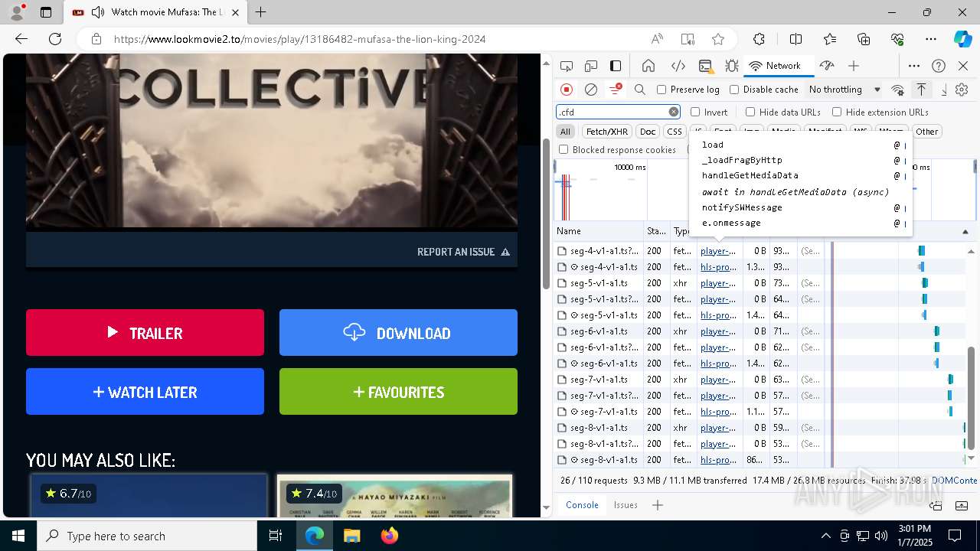Open the network search magnifier
980x551 pixels.
click(640, 90)
